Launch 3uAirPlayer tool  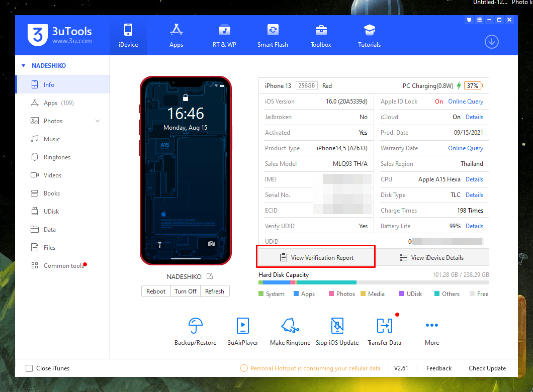(243, 326)
